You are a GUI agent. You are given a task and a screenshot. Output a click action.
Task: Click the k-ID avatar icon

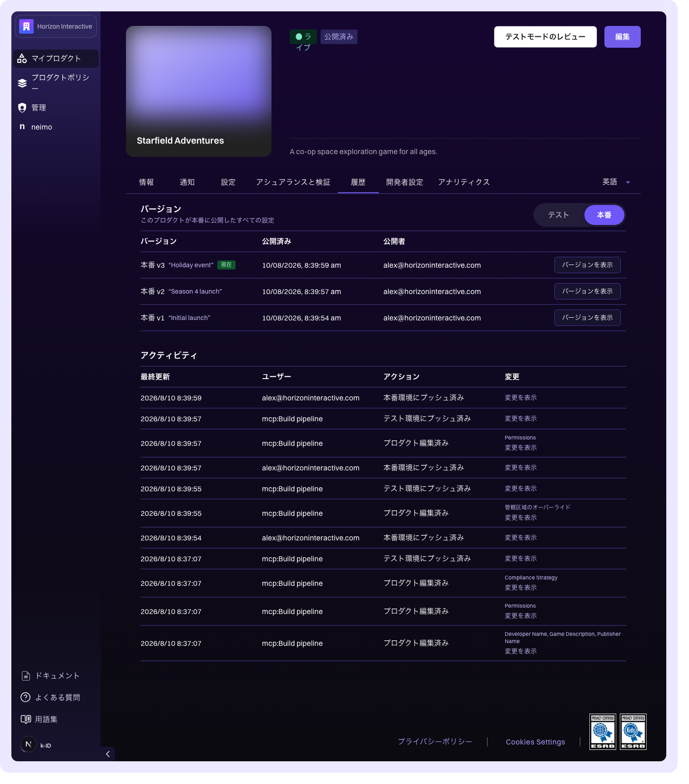click(28, 744)
